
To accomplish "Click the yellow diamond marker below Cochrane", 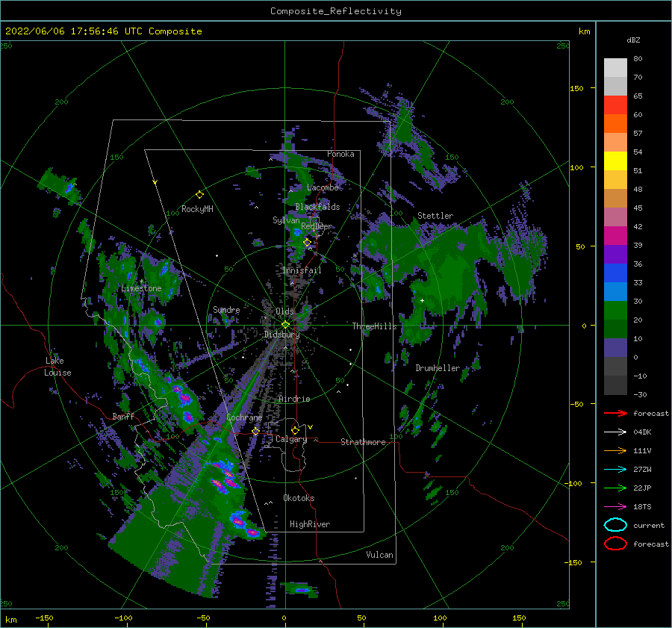I will pos(255,431).
